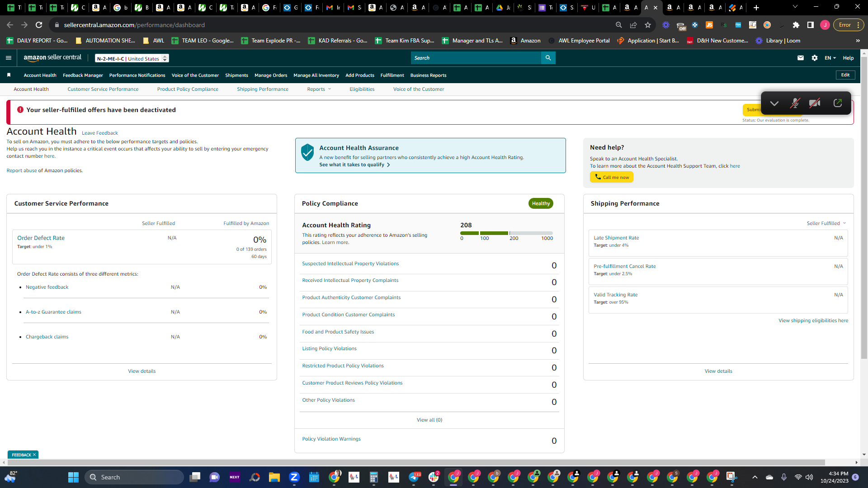Click the browser address bar

point(335,25)
